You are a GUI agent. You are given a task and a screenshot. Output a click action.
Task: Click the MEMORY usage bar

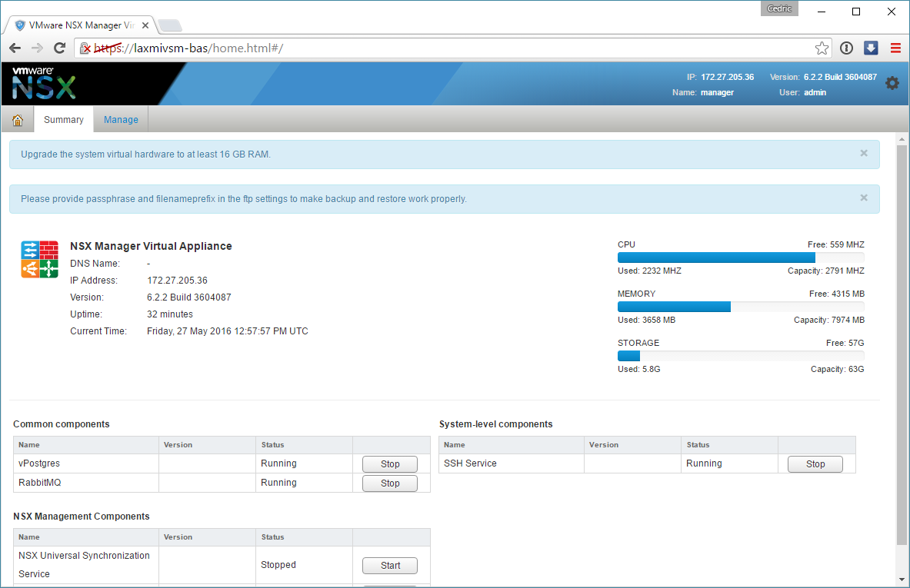point(741,307)
